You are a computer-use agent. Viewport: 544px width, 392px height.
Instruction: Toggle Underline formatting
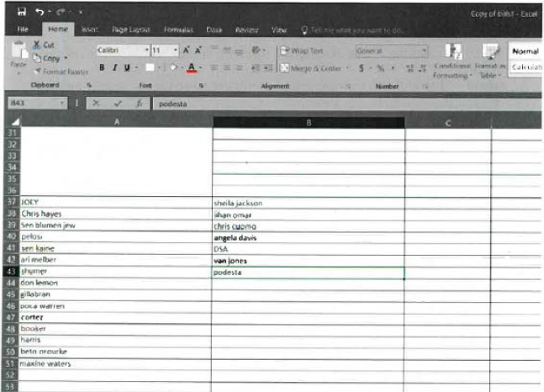pos(124,67)
